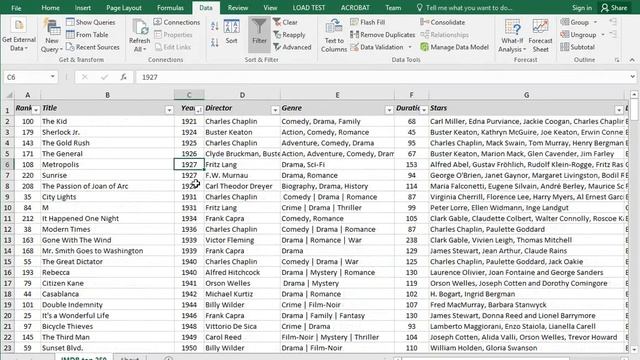Sort Z to A descending
The image size is (640, 360).
215,42
